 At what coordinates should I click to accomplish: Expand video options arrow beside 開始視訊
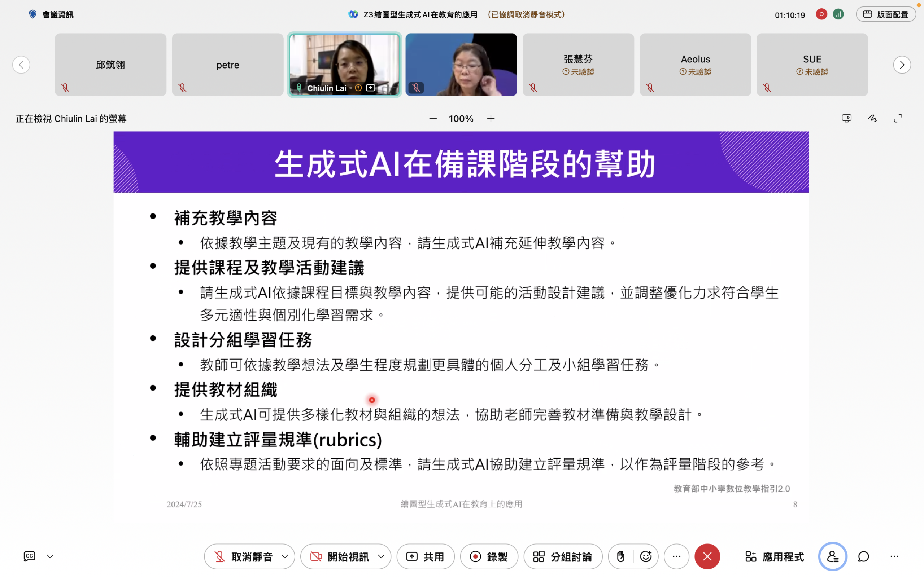point(381,556)
